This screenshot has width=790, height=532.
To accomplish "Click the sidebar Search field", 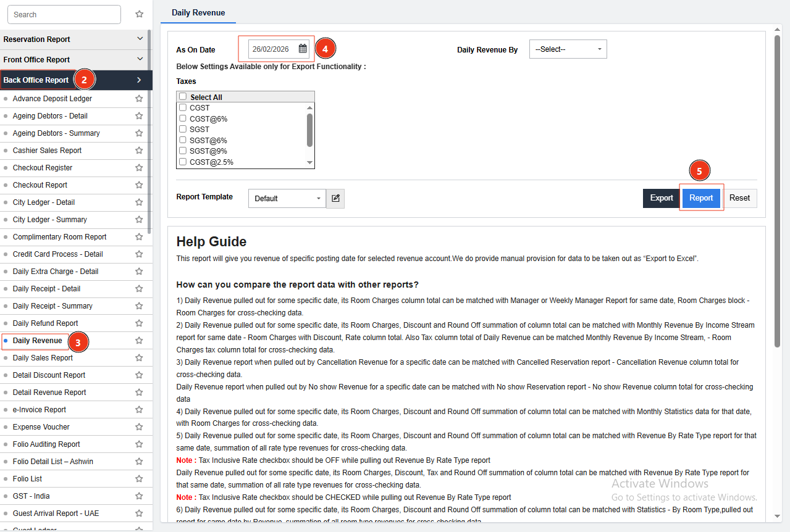I will [x=64, y=14].
